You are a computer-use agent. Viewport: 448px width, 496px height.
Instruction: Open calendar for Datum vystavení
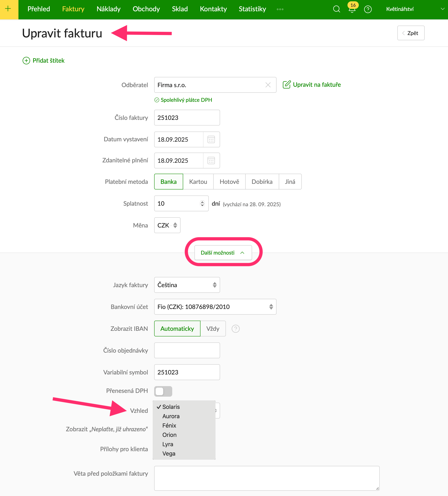point(211,139)
